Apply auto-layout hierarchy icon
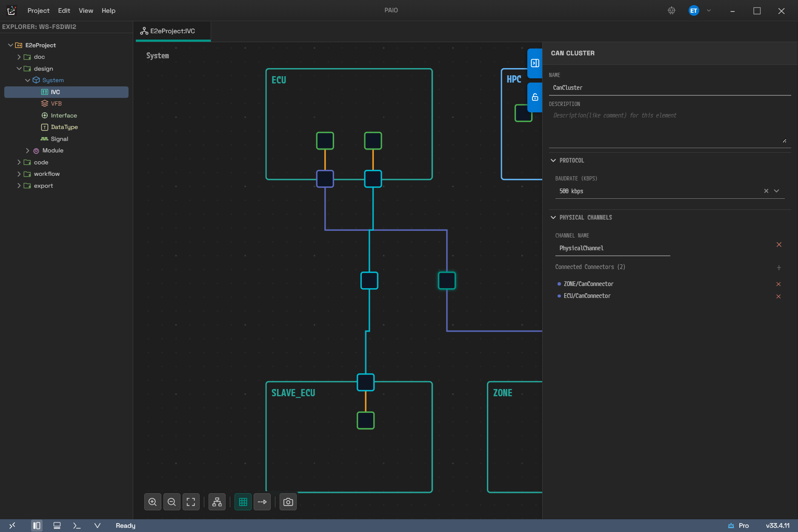Image resolution: width=798 pixels, height=532 pixels. (x=217, y=502)
